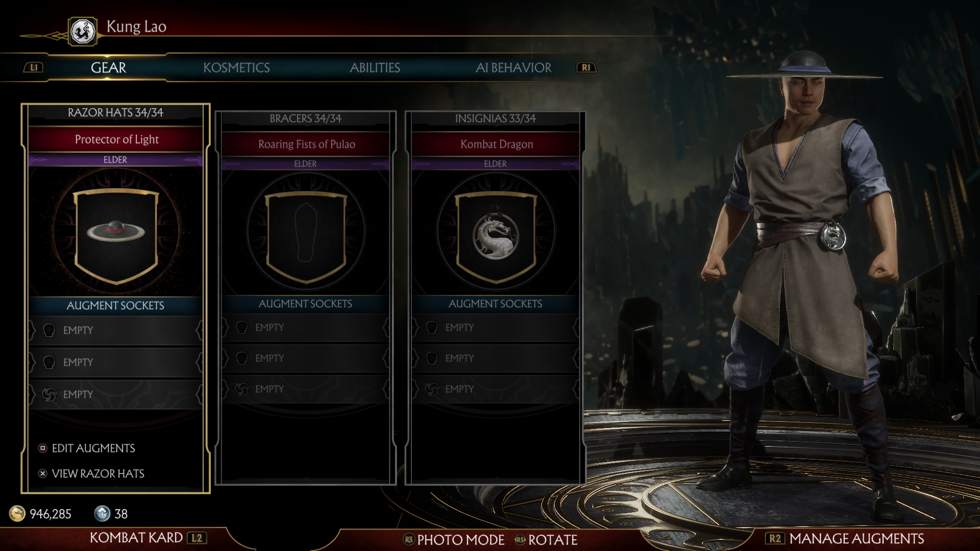
Task: Select the empty bracers shield icon
Action: [306, 237]
